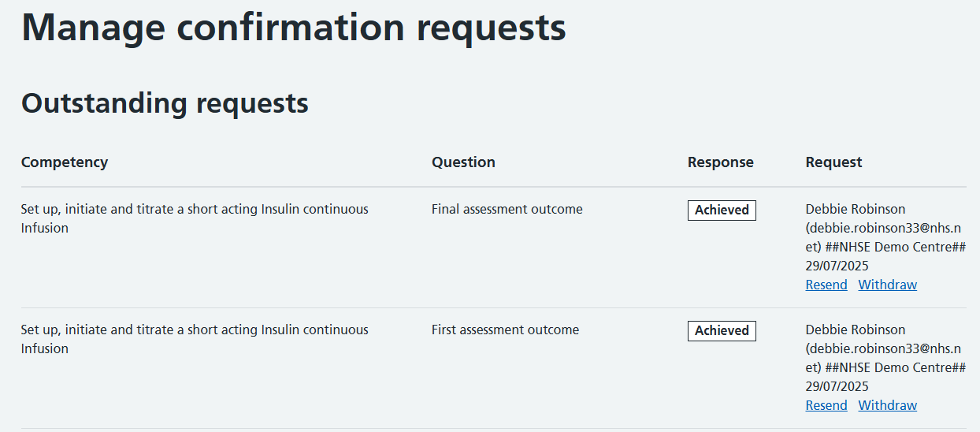
Task: Click Debbie Robinson's name in the Final assessment row
Action: pos(855,209)
